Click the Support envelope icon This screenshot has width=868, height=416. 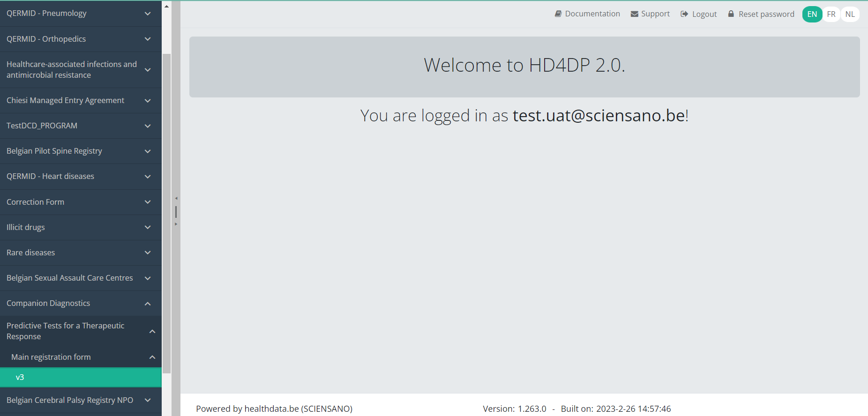pos(634,14)
